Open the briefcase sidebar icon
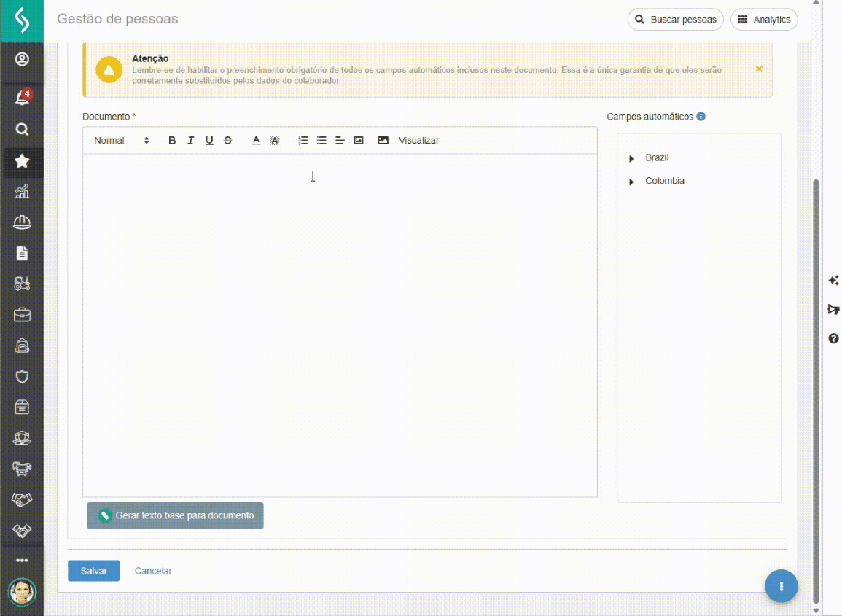Image resolution: width=842 pixels, height=616 pixels. 21,315
